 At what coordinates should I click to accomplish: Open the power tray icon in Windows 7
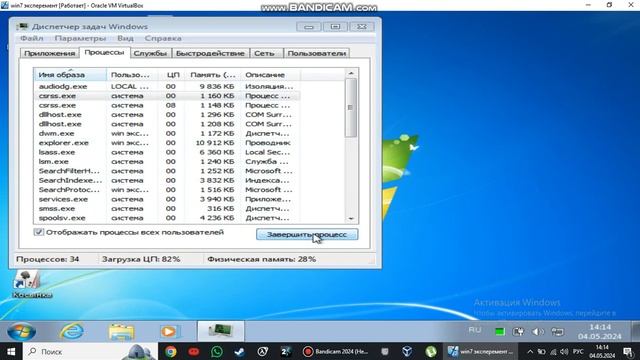click(x=519, y=331)
